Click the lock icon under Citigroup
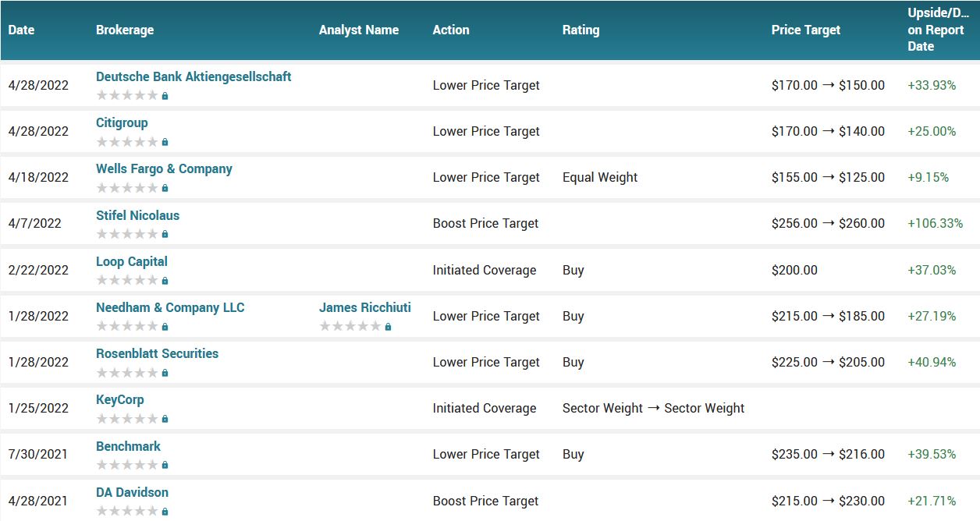Viewport: 980px width, 521px height. [x=165, y=142]
